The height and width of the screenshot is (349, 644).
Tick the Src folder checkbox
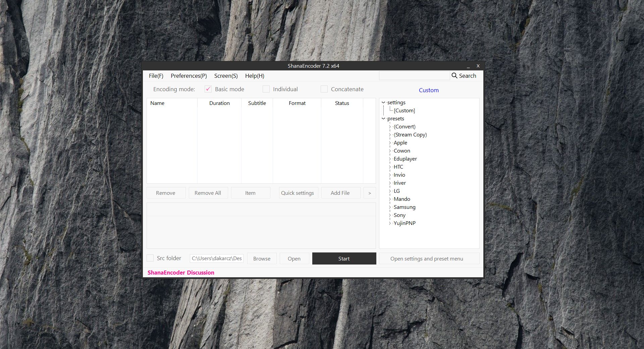(150, 258)
